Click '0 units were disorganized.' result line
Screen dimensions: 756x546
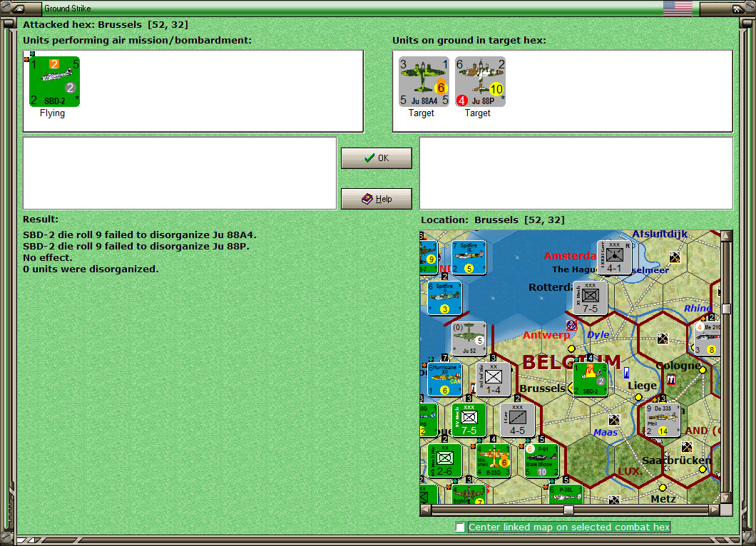pos(91,269)
